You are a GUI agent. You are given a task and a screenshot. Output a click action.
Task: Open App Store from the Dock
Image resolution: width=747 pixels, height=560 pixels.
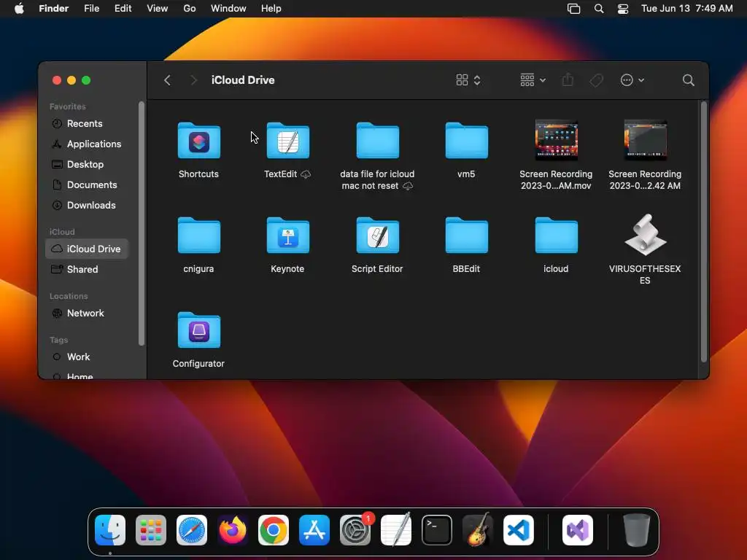click(314, 530)
